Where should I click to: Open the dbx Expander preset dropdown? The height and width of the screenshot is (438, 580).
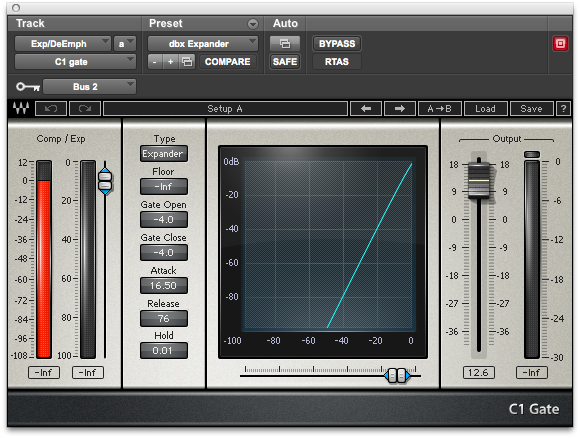[203, 44]
